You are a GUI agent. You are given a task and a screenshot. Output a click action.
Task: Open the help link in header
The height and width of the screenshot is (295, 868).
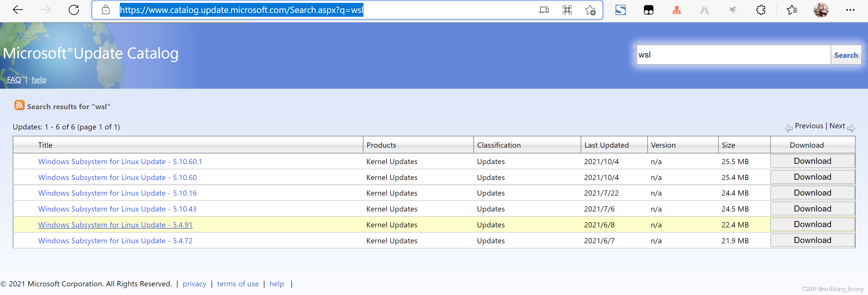39,80
